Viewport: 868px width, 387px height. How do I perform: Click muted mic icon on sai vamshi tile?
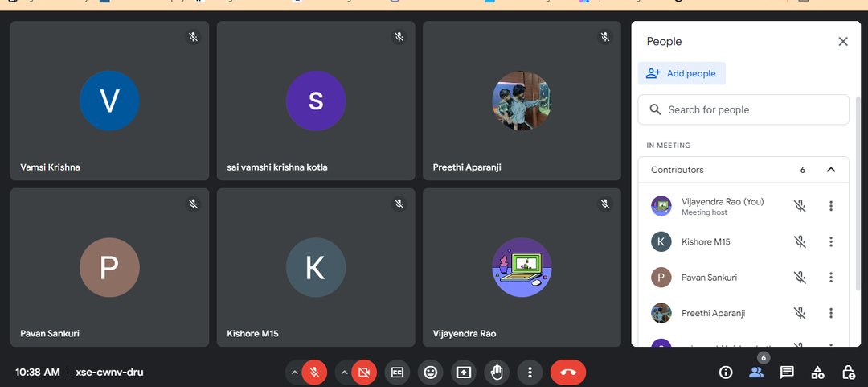point(399,37)
